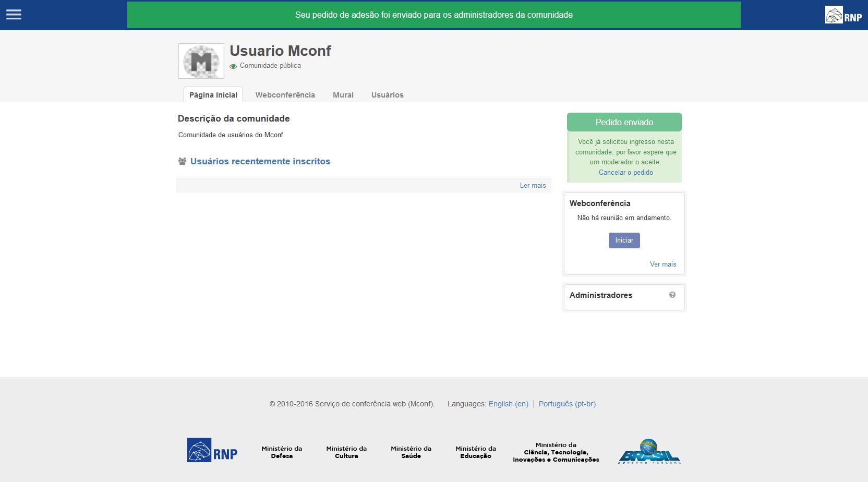868x482 pixels.
Task: Click Ver mais in Webconferência panel
Action: tap(662, 264)
